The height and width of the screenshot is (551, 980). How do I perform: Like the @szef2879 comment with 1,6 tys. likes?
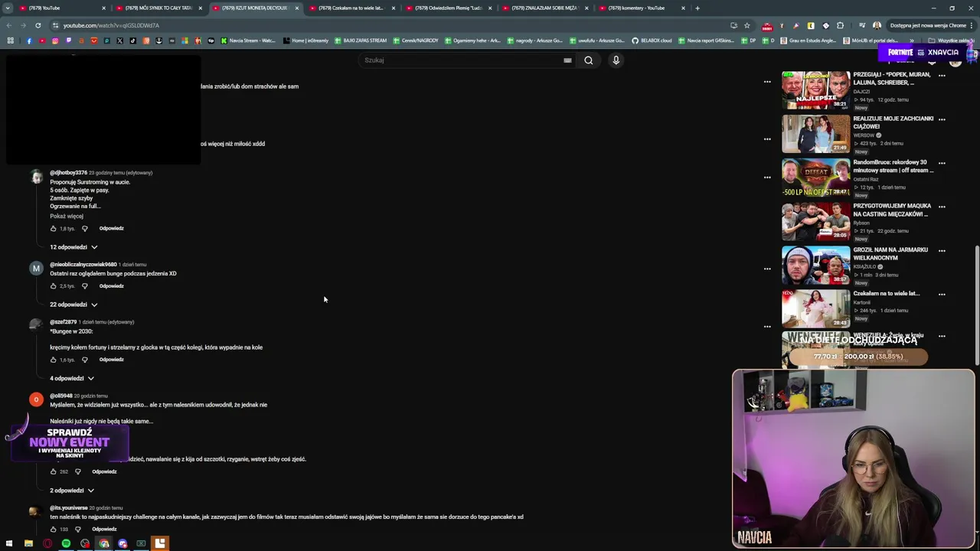pos(53,359)
